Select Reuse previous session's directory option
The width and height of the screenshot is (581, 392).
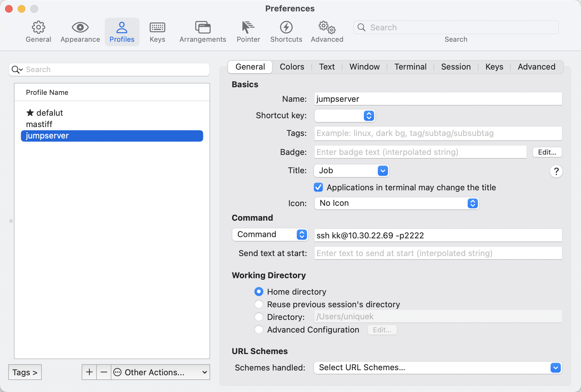(x=259, y=304)
